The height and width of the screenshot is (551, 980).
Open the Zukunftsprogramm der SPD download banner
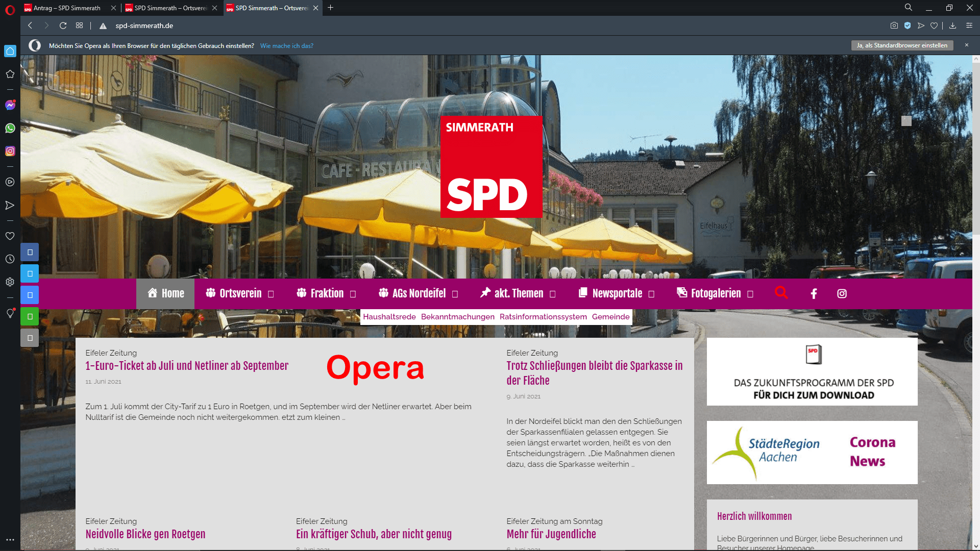point(812,372)
